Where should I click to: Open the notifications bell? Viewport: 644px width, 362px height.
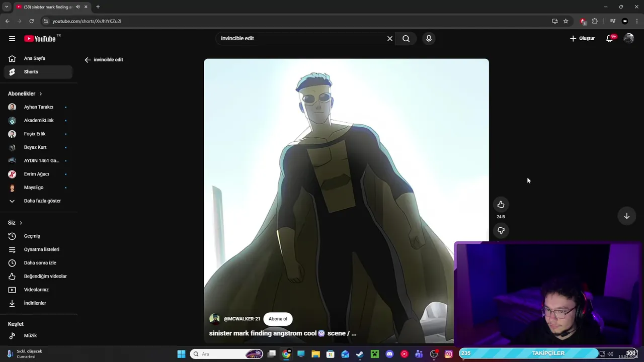pyautogui.click(x=609, y=39)
